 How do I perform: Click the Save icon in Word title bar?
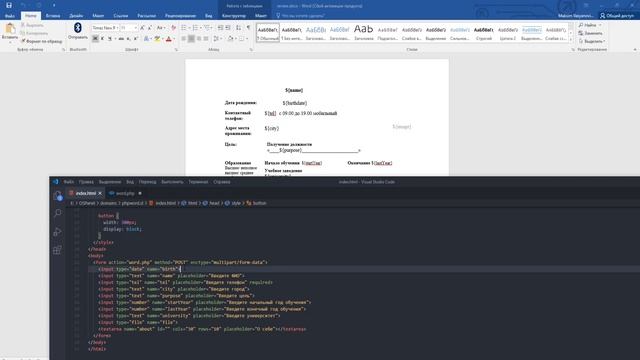click(x=9, y=5)
